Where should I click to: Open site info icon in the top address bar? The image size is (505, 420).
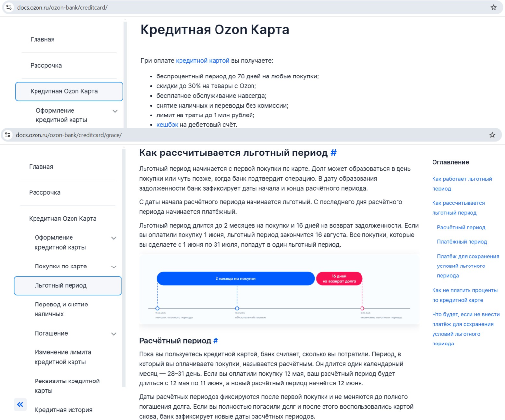pos(8,7)
